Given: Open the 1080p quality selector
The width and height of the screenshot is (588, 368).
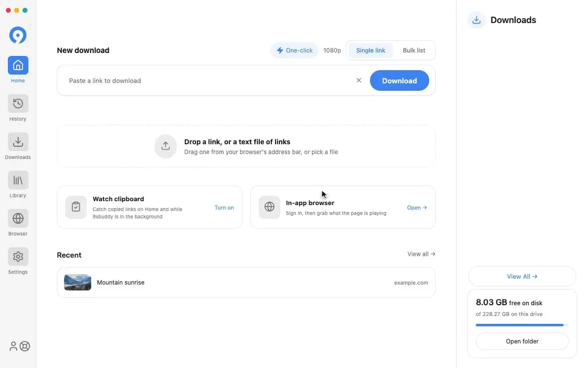Looking at the screenshot, I should click(332, 51).
